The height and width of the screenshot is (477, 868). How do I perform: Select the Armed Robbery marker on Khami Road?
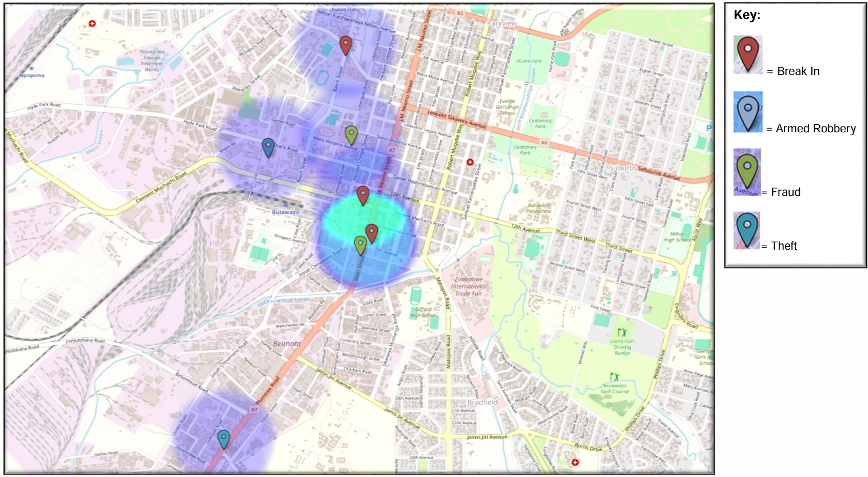(x=268, y=147)
